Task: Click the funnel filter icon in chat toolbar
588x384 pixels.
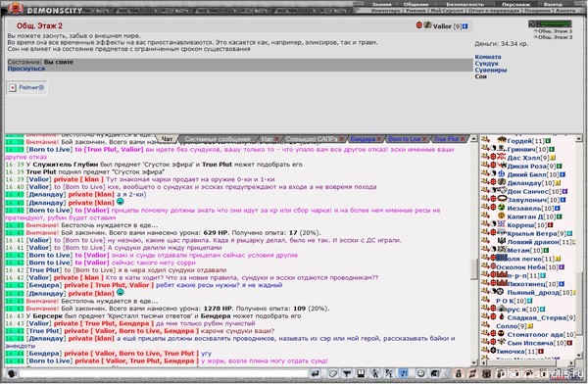Action: tap(347, 373)
